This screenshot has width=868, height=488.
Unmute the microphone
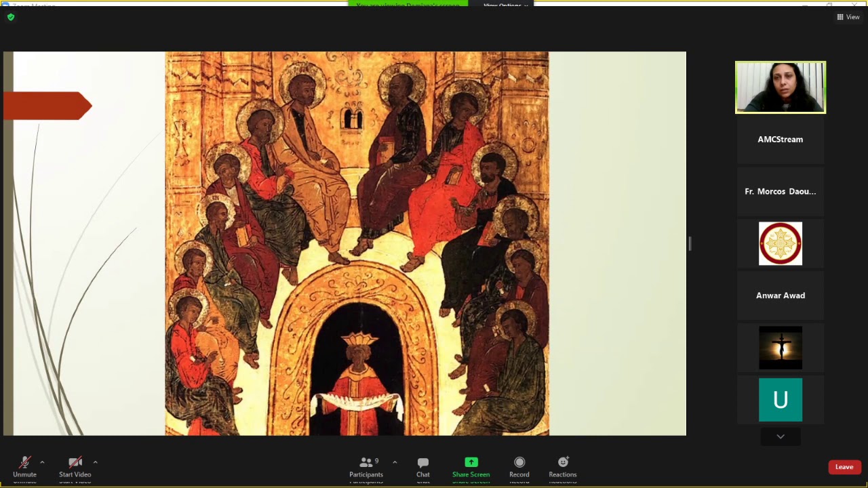(x=24, y=467)
